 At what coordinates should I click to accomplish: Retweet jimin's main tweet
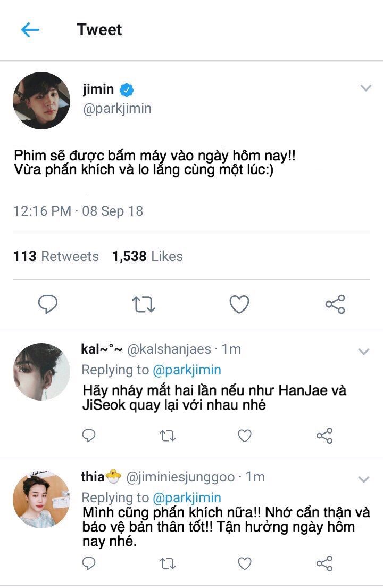144,304
